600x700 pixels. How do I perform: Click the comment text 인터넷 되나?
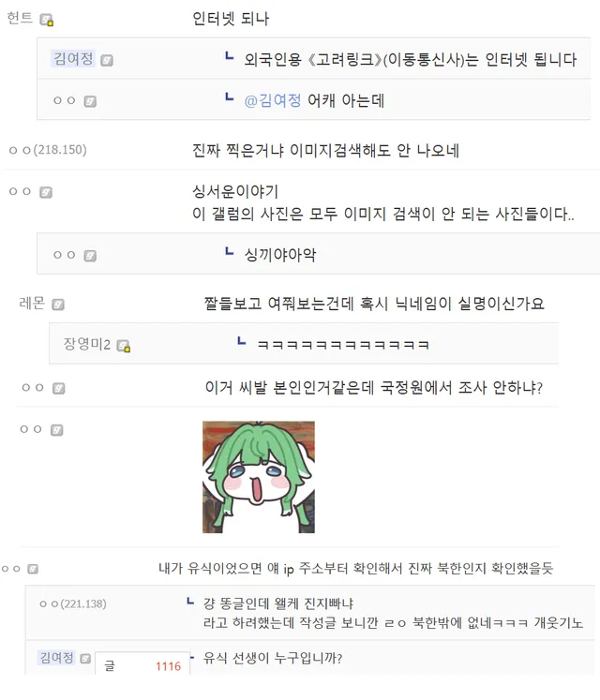(x=231, y=19)
